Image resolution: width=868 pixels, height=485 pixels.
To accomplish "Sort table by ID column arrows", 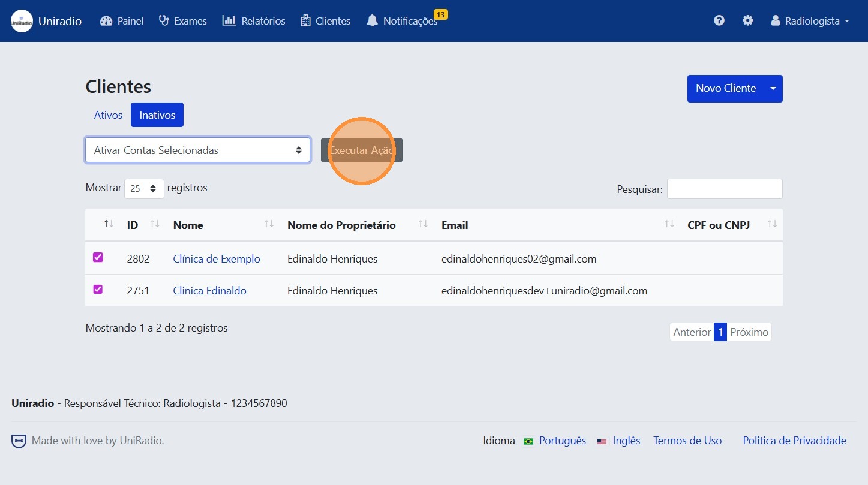I will (155, 224).
